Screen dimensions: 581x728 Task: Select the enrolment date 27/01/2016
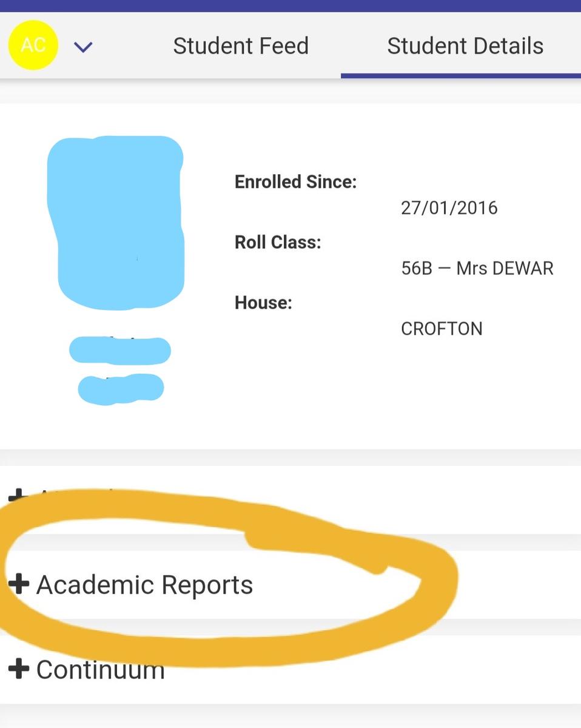[449, 208]
